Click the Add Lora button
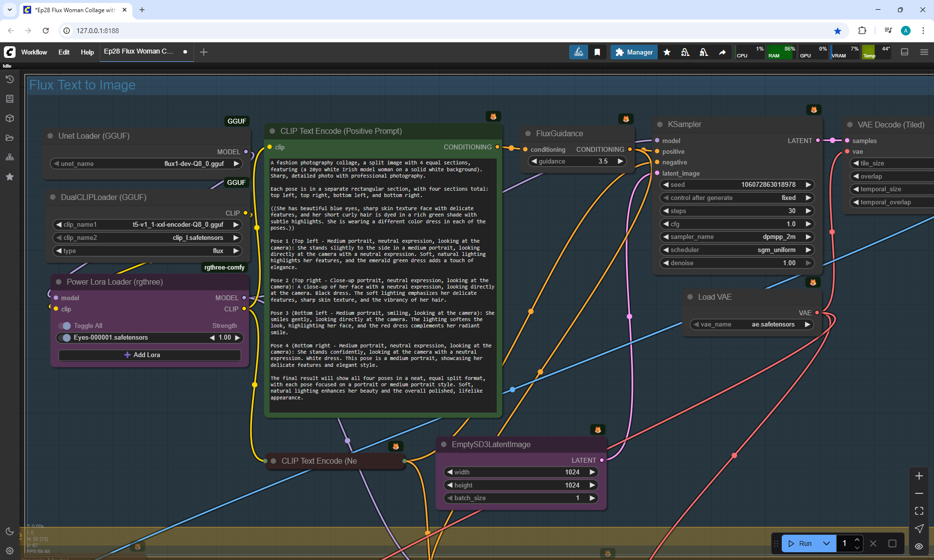Image resolution: width=934 pixels, height=560 pixels. 149,355
